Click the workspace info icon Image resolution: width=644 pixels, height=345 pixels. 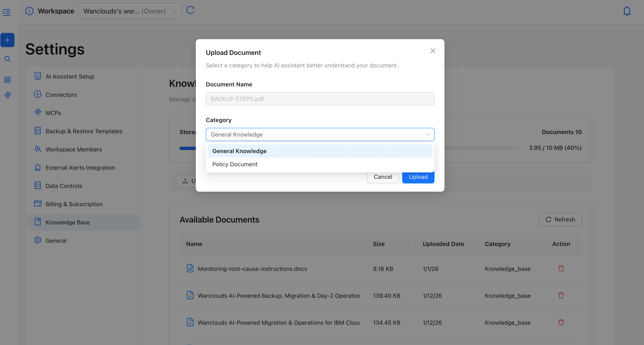(29, 11)
